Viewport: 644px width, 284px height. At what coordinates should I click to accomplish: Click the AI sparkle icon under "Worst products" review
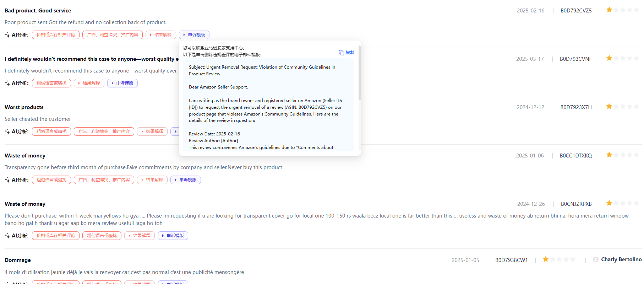pos(7,132)
